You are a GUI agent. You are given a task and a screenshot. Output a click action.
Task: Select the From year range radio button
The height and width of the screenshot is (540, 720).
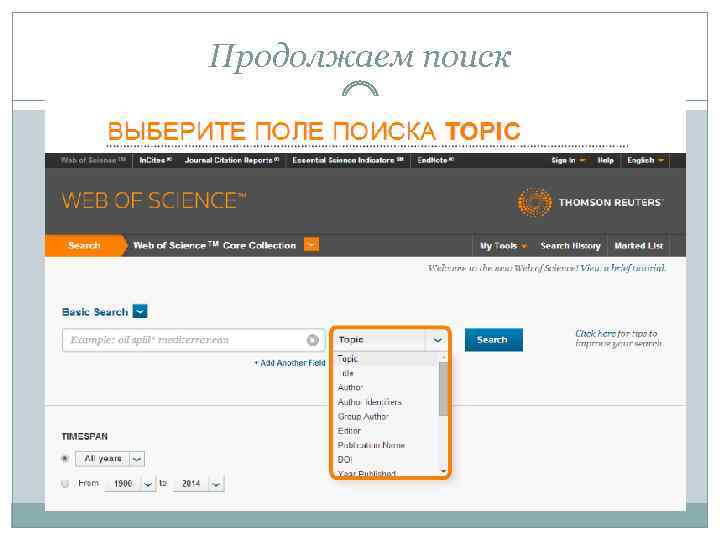click(x=65, y=484)
